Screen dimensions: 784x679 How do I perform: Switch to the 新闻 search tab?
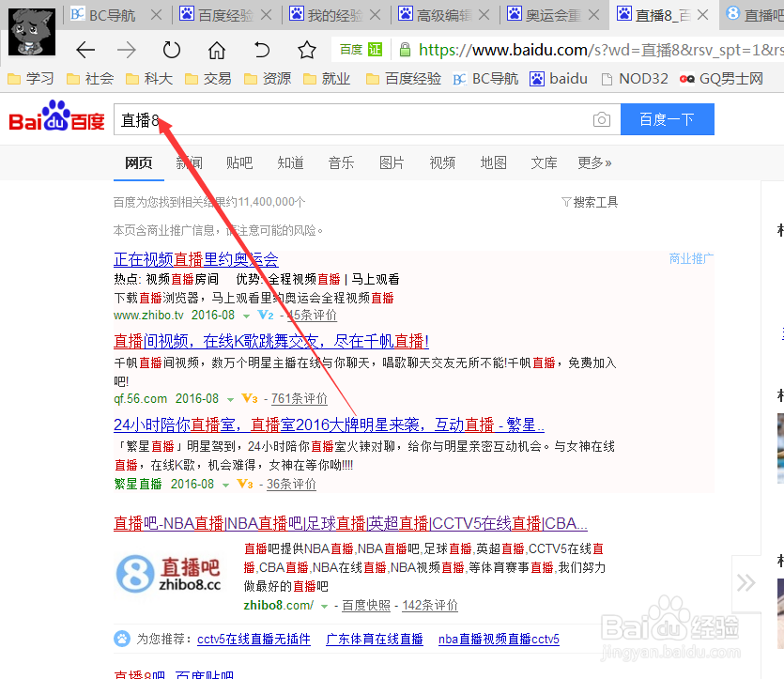pos(189,162)
